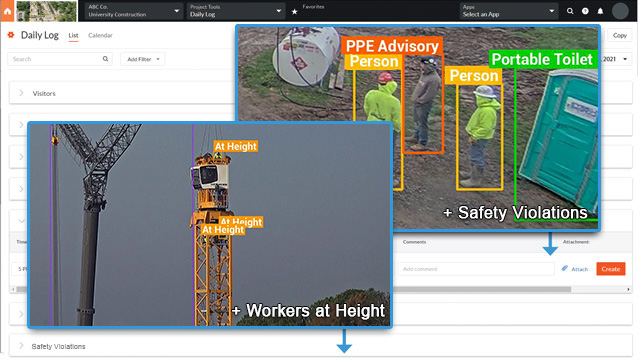Open notifications bell icon

click(600, 11)
